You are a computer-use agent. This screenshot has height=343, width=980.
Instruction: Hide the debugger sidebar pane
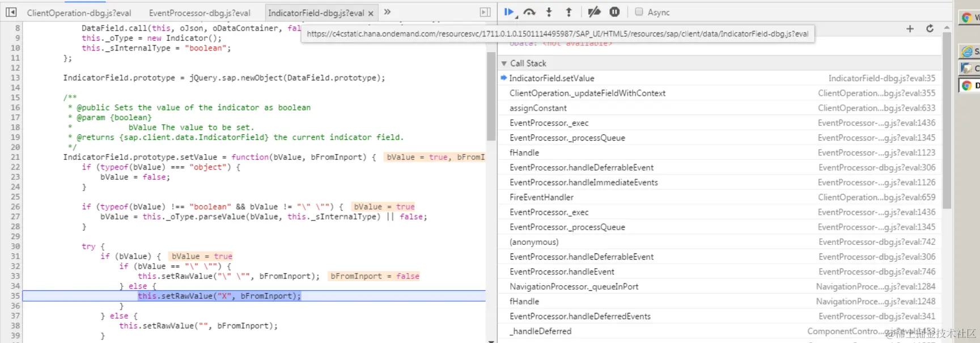click(x=485, y=12)
